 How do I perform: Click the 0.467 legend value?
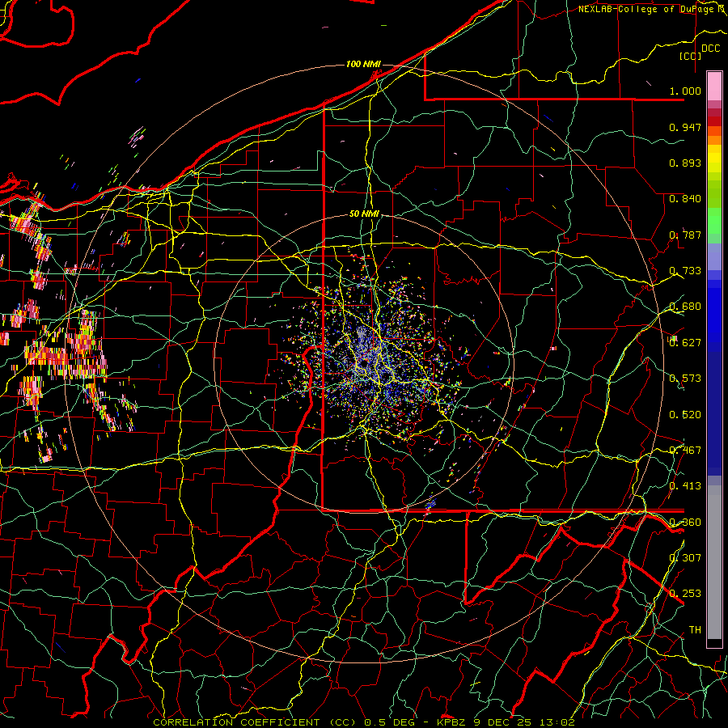685,451
